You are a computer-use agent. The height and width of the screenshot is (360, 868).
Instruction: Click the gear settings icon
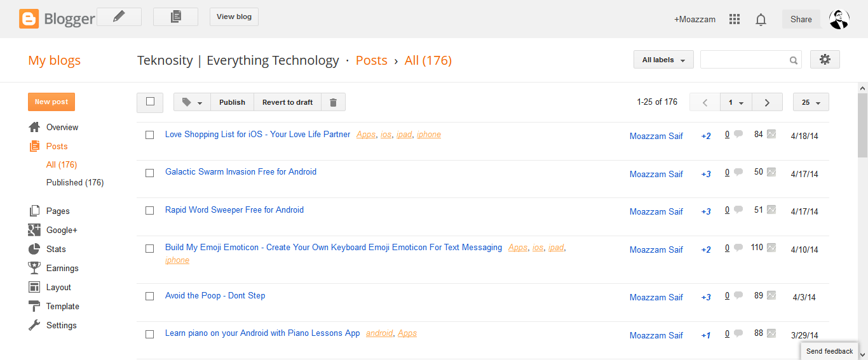(x=825, y=60)
